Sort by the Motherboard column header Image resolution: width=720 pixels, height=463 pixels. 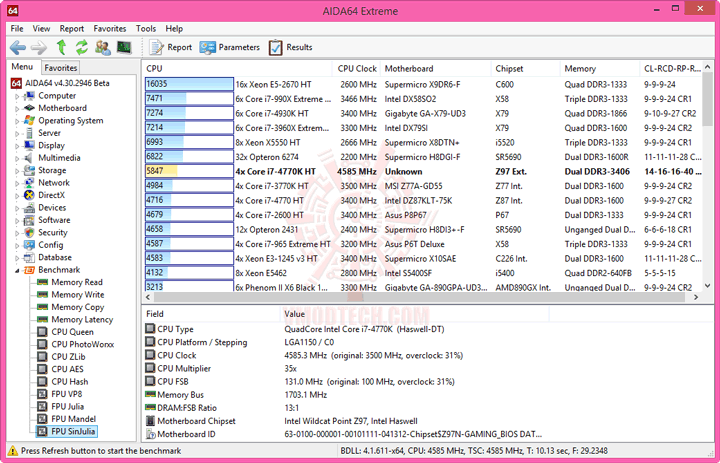(x=435, y=68)
